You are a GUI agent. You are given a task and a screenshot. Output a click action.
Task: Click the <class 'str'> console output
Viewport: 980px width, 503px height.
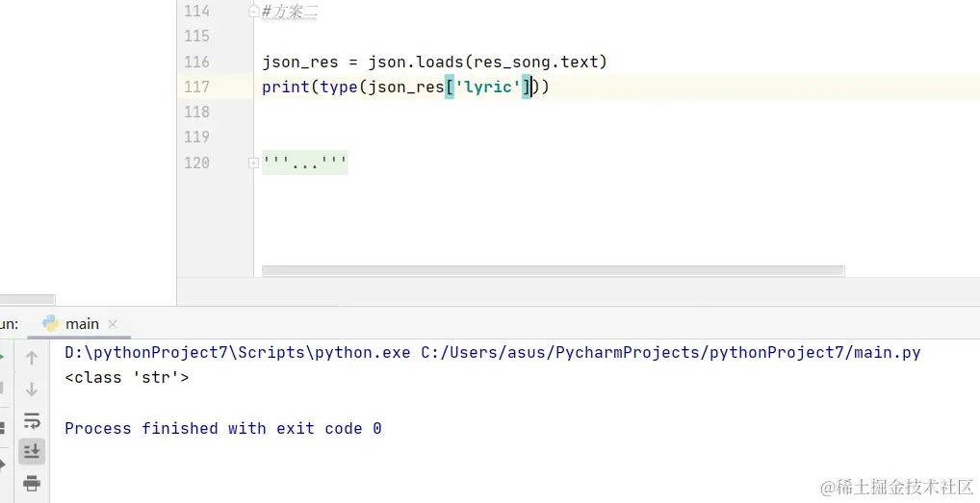coord(127,378)
